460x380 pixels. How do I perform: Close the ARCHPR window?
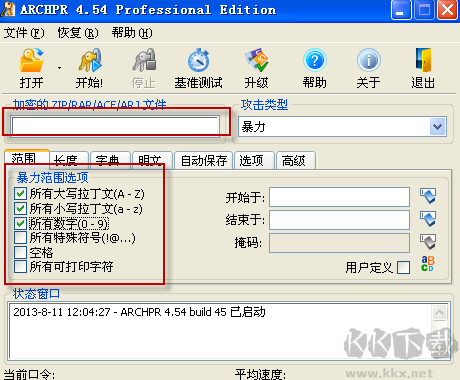click(447, 10)
